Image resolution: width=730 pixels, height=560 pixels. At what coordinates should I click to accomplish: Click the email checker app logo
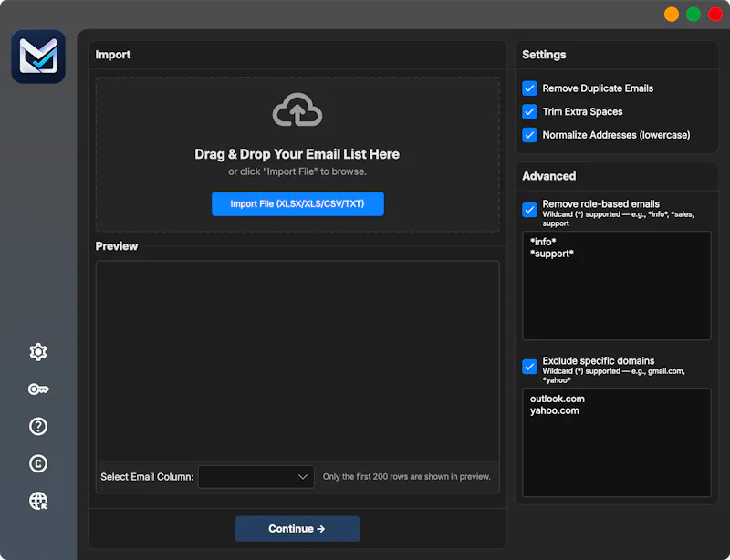click(38, 57)
